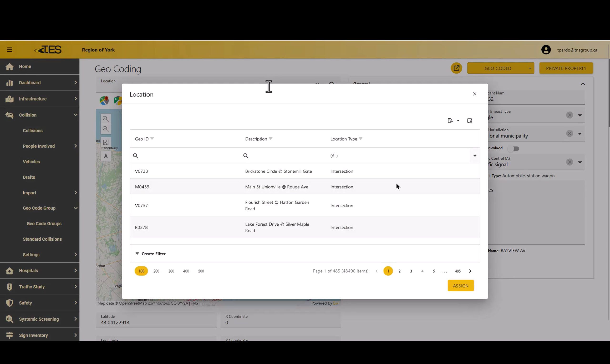Screen dimensions: 610x364
Task: Open Standard Collisions in sidebar
Action: 42,239
